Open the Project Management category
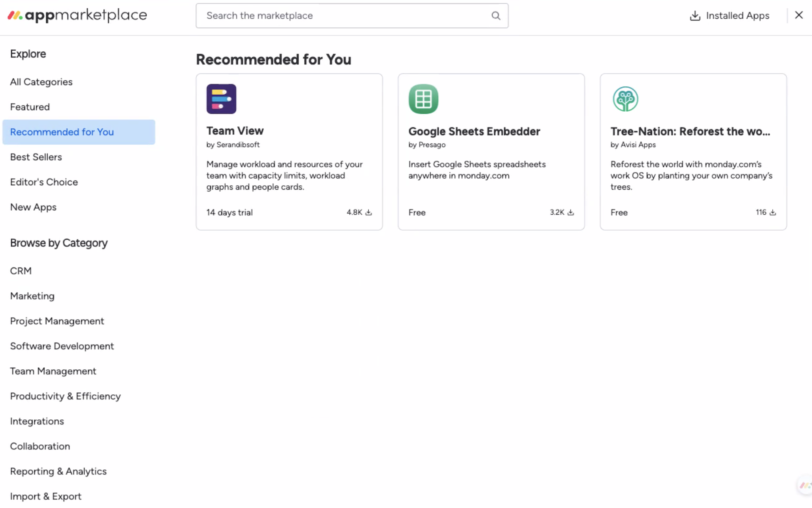Screen dimensions: 812x508 57,321
